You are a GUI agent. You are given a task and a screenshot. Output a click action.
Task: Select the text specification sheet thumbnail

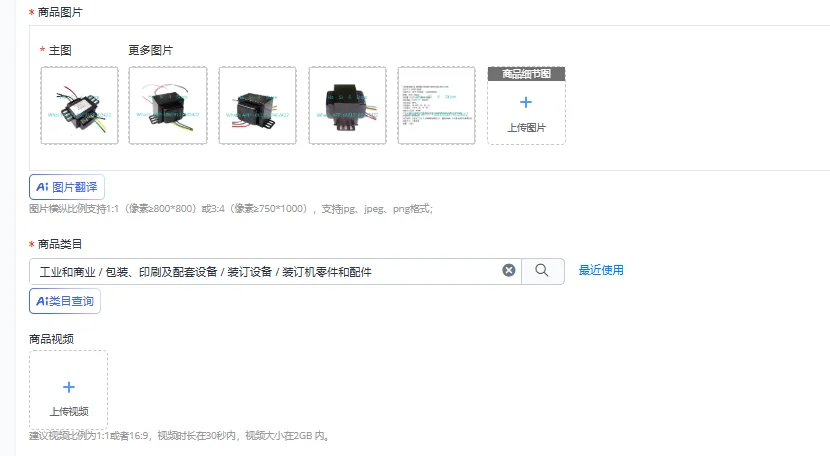[x=437, y=105]
